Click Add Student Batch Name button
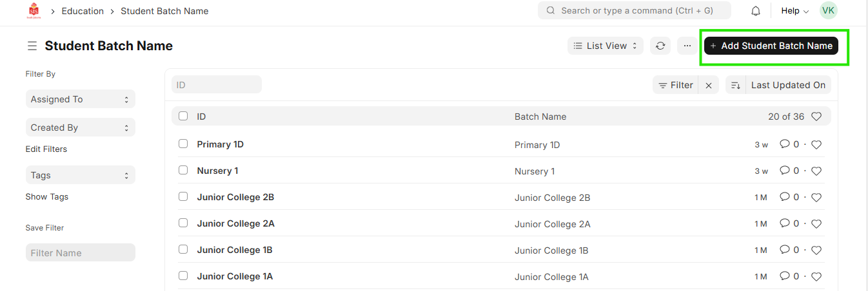 [771, 46]
